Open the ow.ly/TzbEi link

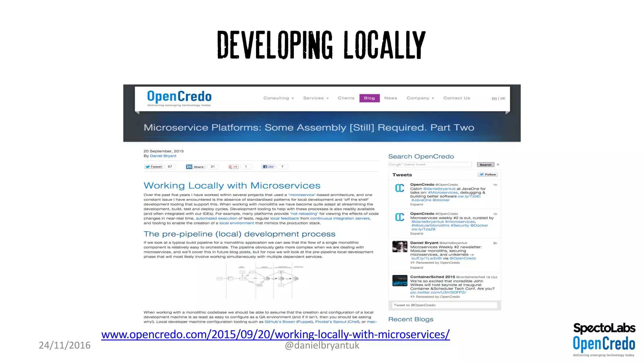[469, 196]
